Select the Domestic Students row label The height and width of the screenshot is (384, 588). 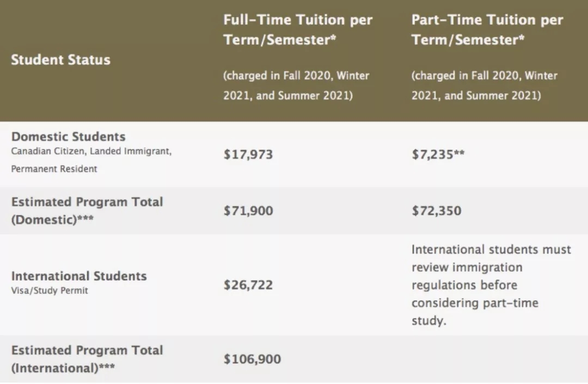point(69,137)
